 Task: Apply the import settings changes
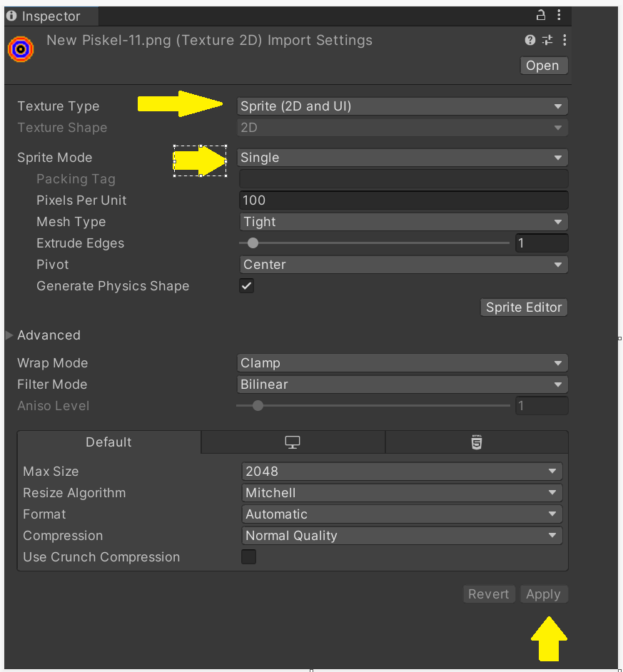(543, 594)
